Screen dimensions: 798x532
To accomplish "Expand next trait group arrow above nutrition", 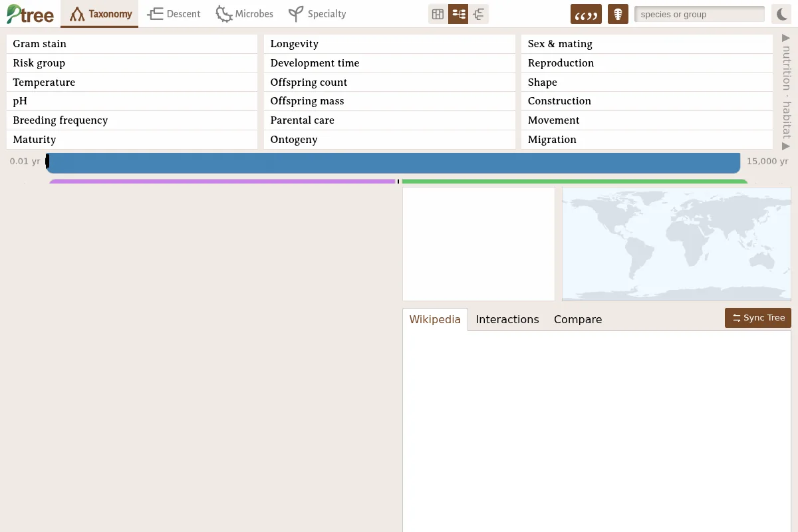I will point(786,39).
